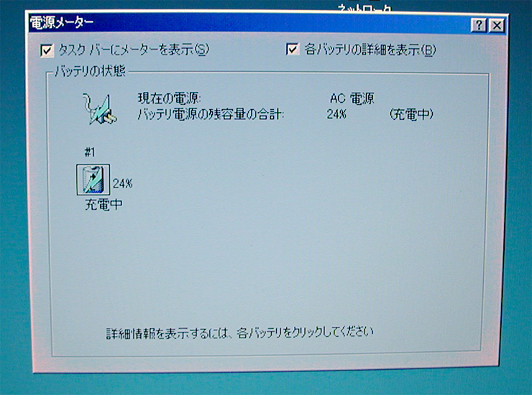
Task: Toggle 各バッテリの詳細を表示 checkbox
Action: point(292,49)
